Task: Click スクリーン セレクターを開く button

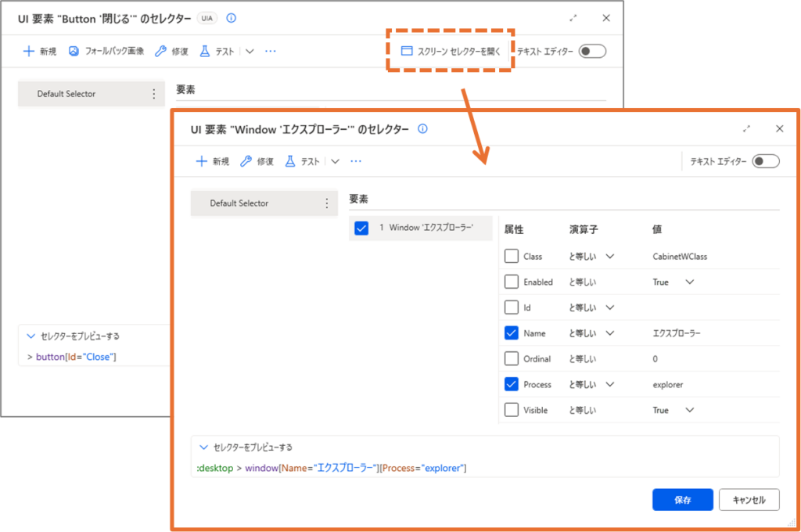Action: [x=450, y=51]
